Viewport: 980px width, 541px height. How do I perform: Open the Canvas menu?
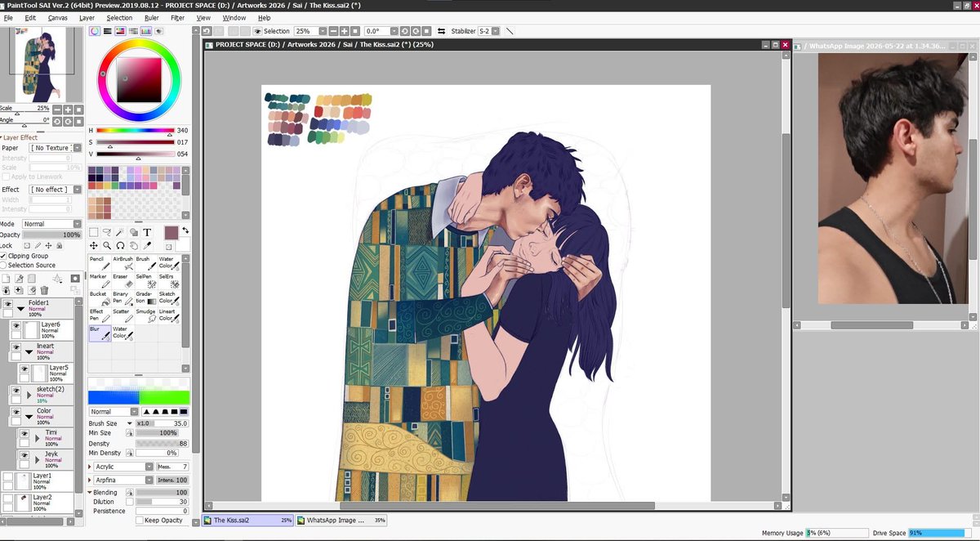point(57,17)
